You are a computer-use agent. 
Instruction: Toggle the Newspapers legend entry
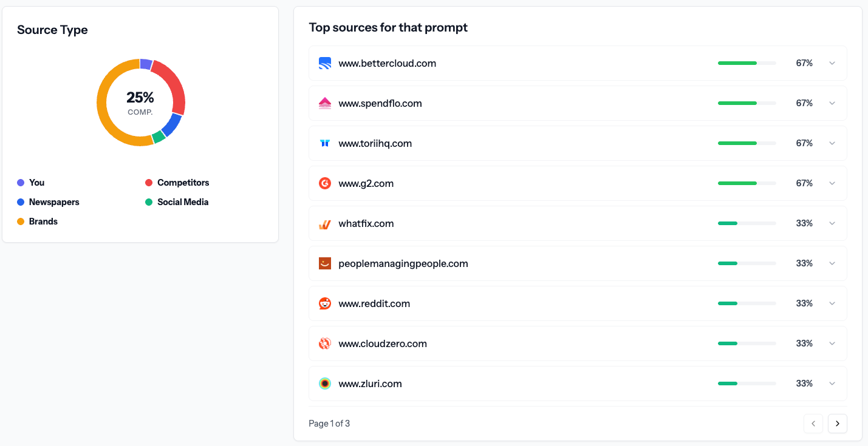tap(53, 202)
